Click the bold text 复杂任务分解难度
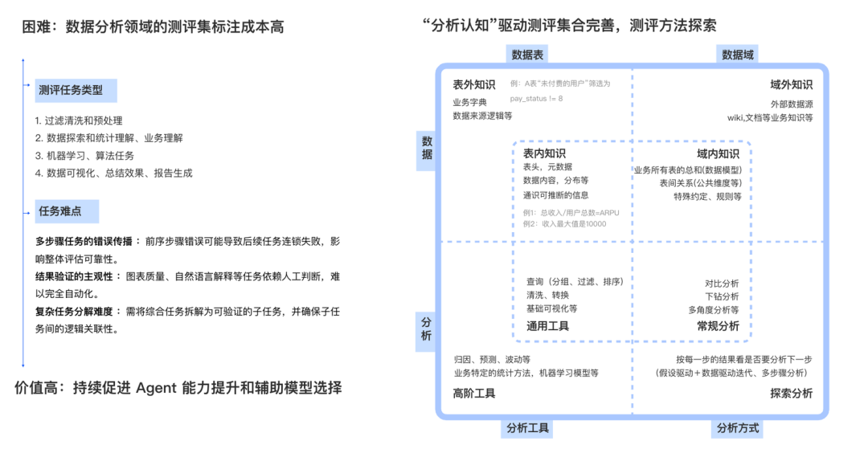868x449 pixels. coord(74,312)
